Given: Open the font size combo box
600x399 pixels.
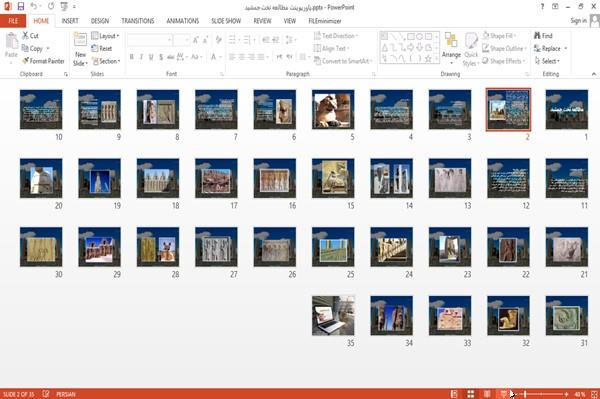Looking at the screenshot, I should point(181,40).
